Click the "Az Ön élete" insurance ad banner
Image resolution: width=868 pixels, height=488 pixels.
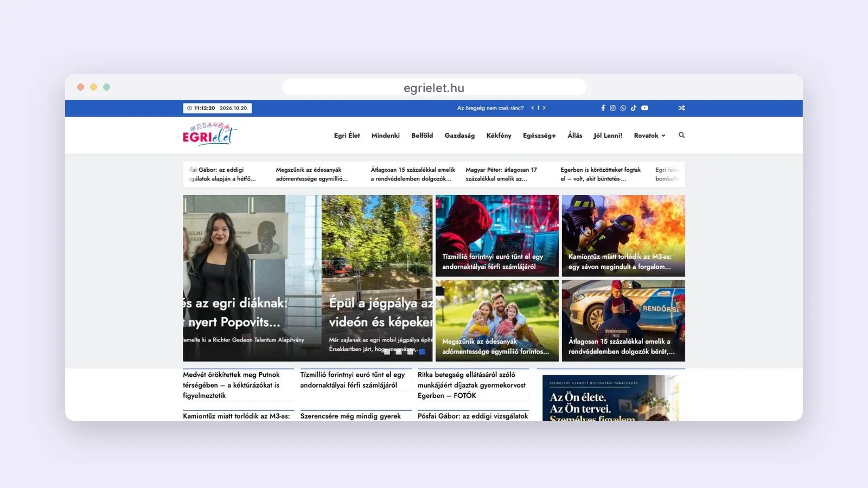(x=611, y=398)
